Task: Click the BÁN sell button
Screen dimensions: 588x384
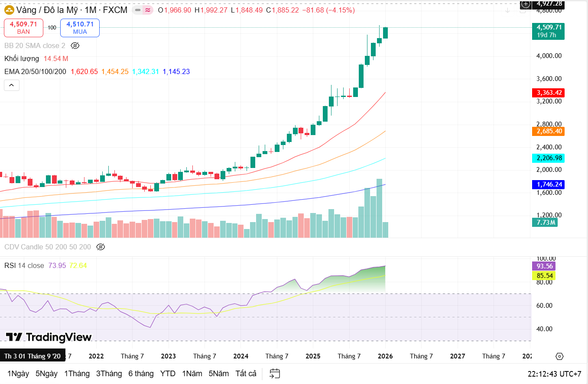Action: [x=23, y=27]
